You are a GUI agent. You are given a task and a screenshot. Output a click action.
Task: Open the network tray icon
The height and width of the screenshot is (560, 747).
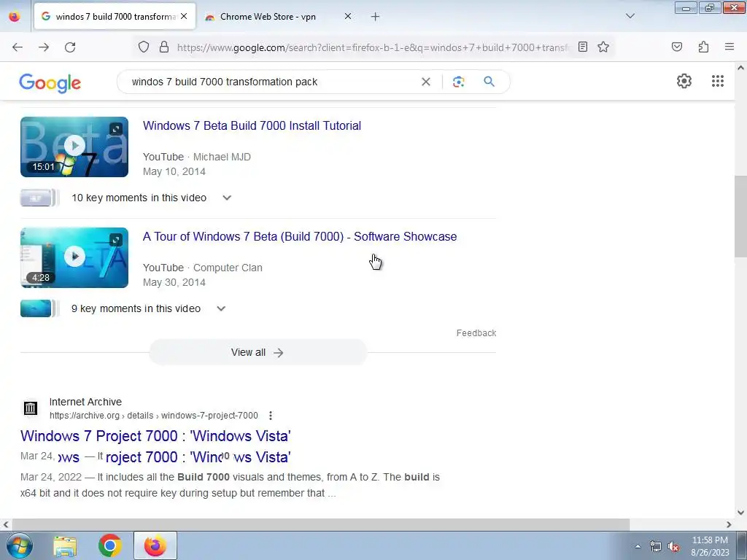(656, 546)
